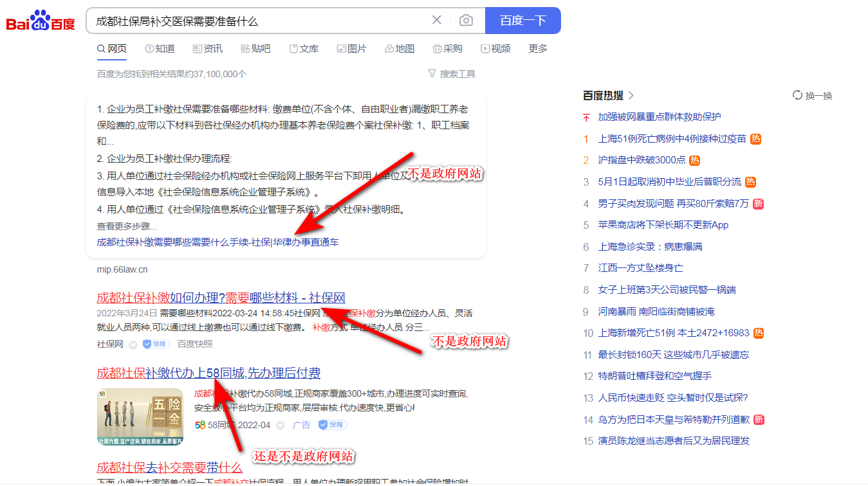The image size is (868, 486).
Task: Expand the 更多 menu
Action: pyautogui.click(x=538, y=49)
